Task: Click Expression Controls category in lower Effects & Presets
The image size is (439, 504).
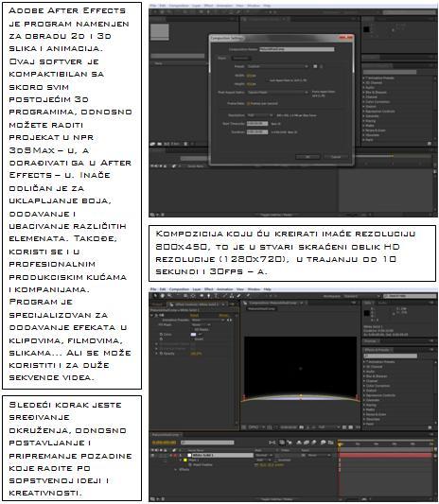Action: pyautogui.click(x=380, y=395)
